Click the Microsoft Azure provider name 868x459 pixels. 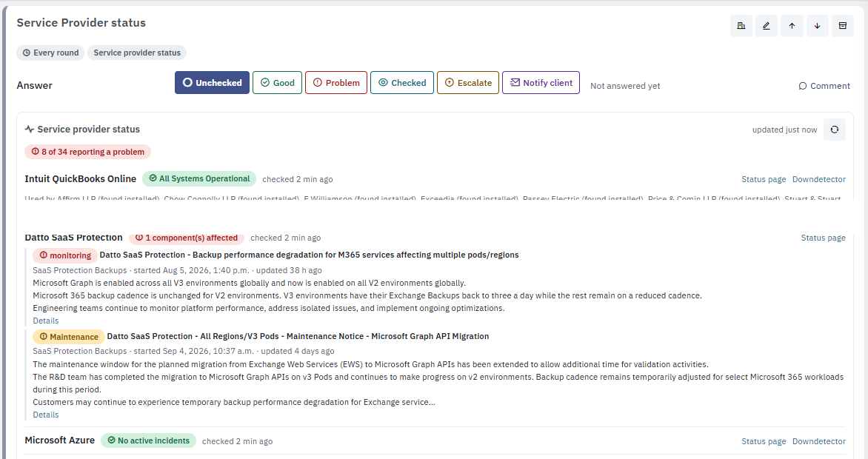pyautogui.click(x=60, y=440)
